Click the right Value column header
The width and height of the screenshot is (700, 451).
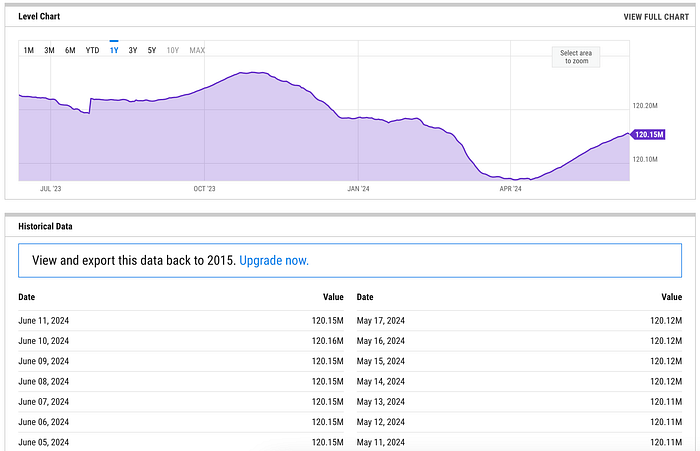[x=671, y=297]
